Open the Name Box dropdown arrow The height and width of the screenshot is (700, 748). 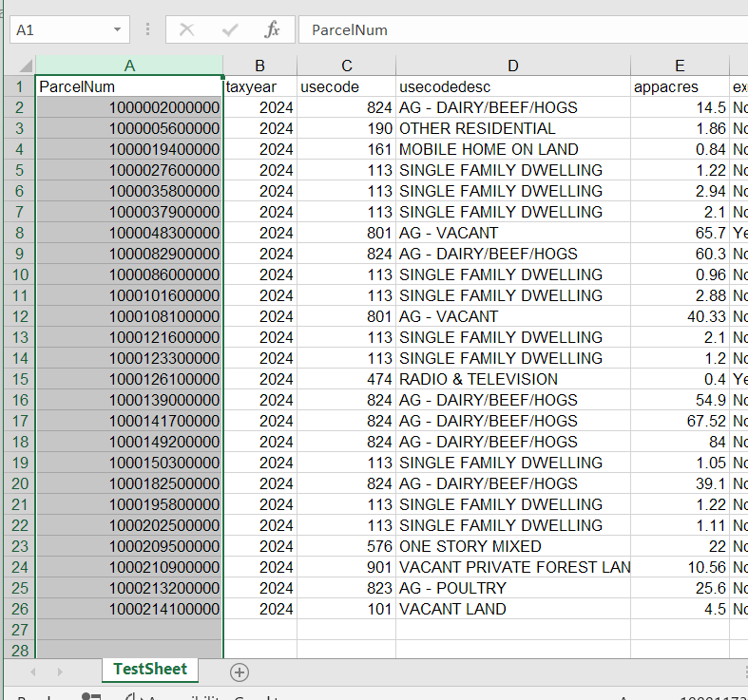click(x=117, y=30)
